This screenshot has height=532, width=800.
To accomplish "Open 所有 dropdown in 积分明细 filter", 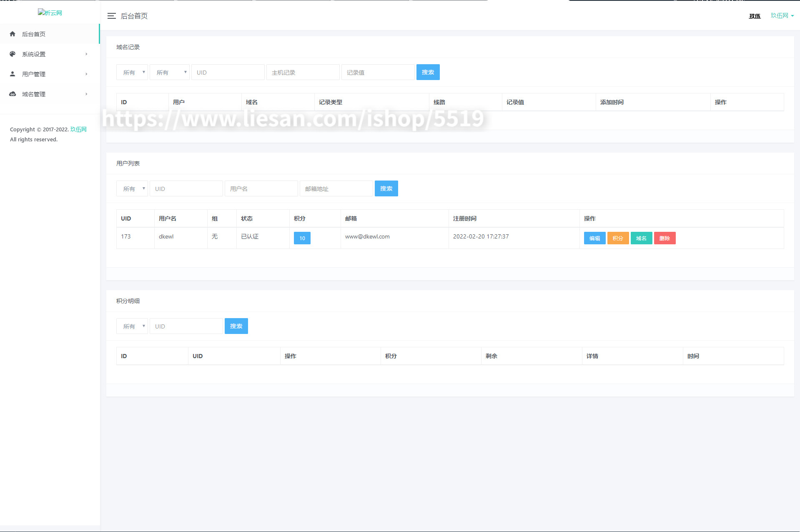I will coord(132,326).
